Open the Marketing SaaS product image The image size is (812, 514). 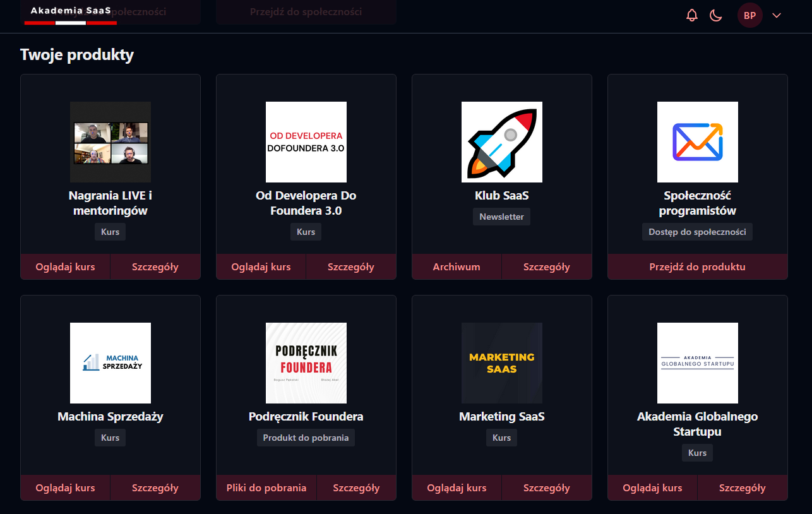click(501, 363)
